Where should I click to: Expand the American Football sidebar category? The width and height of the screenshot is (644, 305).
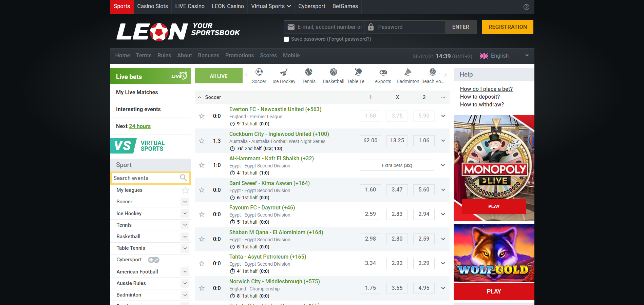tap(185, 272)
